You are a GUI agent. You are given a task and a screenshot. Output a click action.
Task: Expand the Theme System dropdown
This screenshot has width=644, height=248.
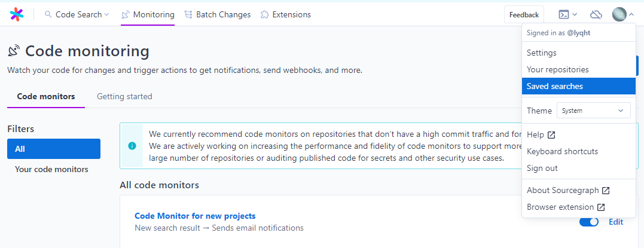point(593,111)
